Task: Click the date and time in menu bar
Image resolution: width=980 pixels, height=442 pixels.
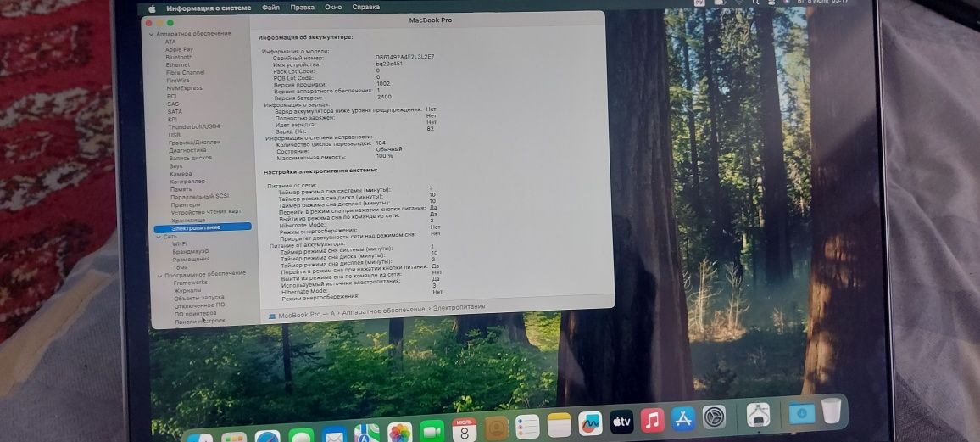Action: point(822,3)
